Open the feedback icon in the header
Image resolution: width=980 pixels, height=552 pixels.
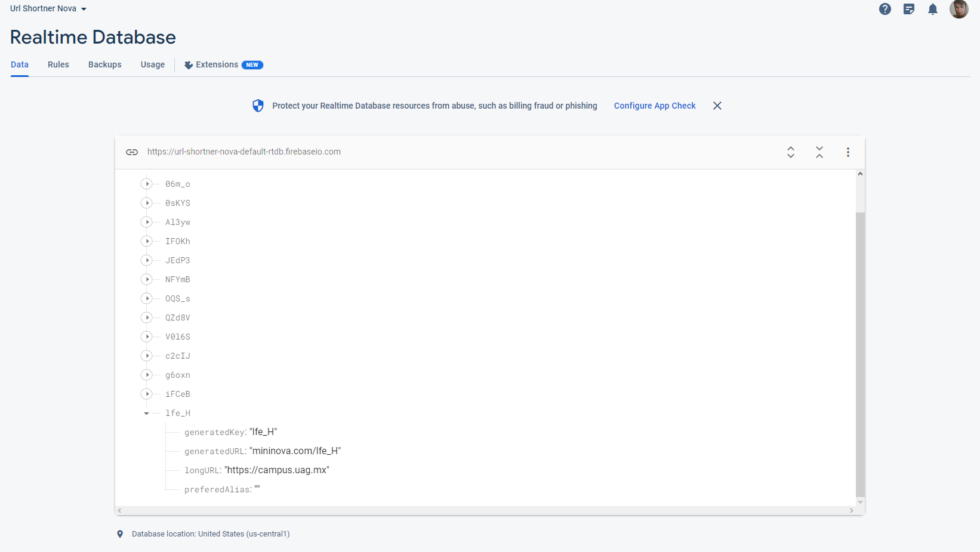tap(908, 9)
